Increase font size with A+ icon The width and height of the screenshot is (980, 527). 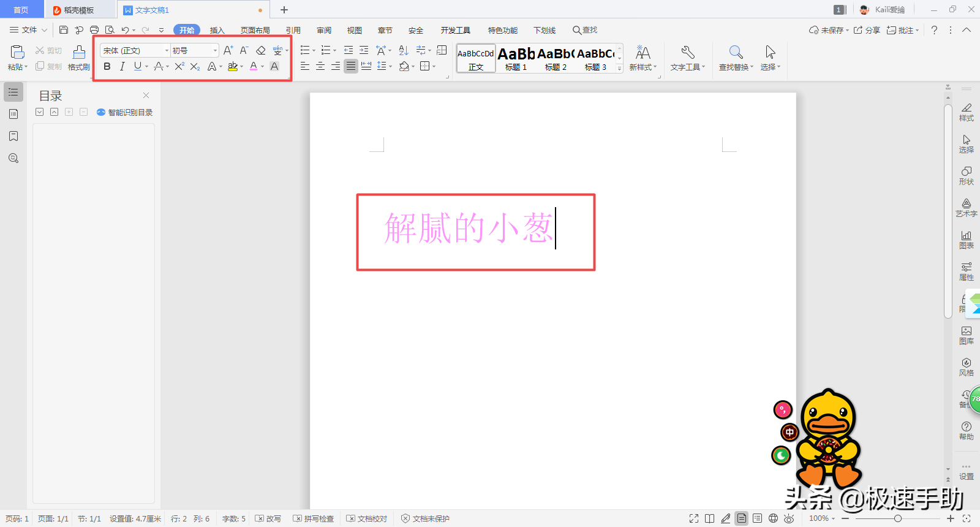228,50
